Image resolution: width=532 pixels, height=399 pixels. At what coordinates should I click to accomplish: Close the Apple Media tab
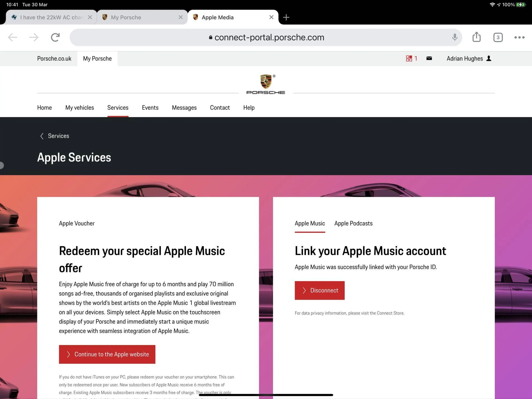click(271, 17)
